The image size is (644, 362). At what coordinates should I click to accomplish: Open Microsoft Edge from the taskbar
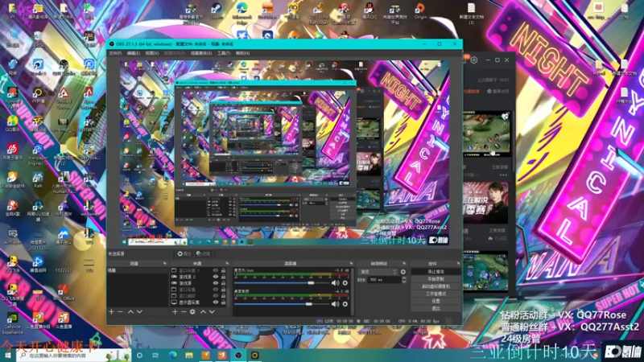tap(172, 356)
